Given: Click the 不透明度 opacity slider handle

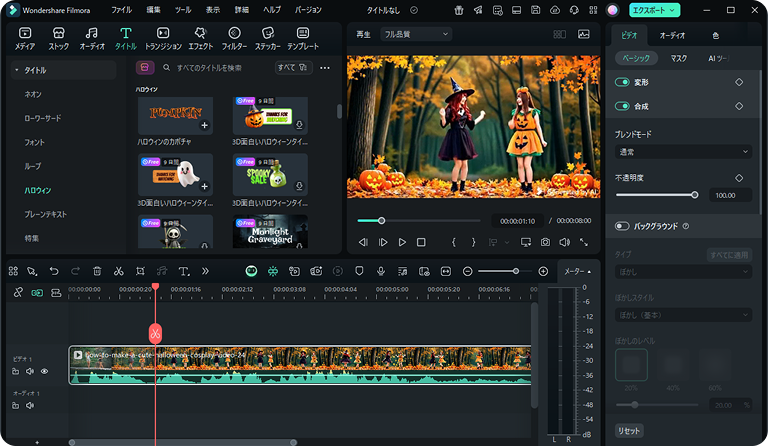Looking at the screenshot, I should coord(695,195).
